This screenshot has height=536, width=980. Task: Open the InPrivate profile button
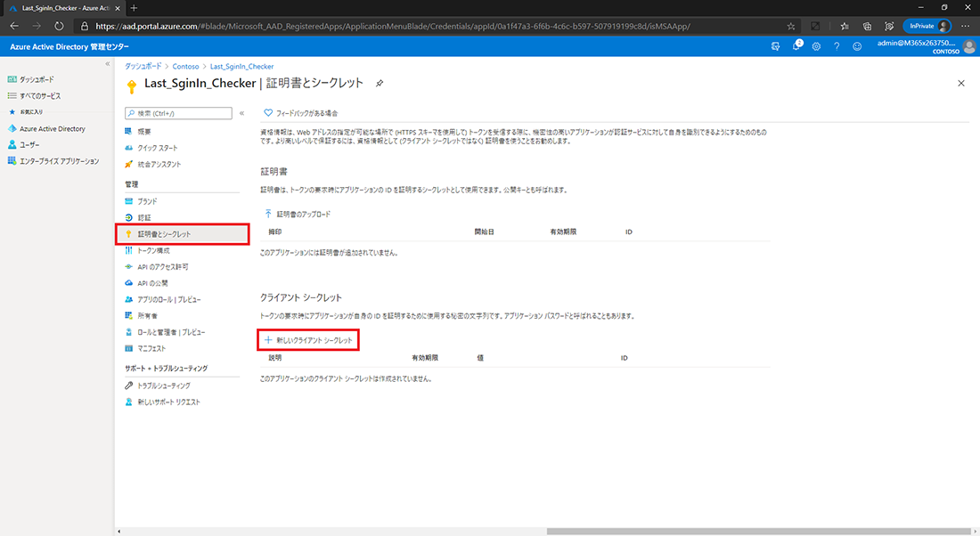tap(927, 26)
